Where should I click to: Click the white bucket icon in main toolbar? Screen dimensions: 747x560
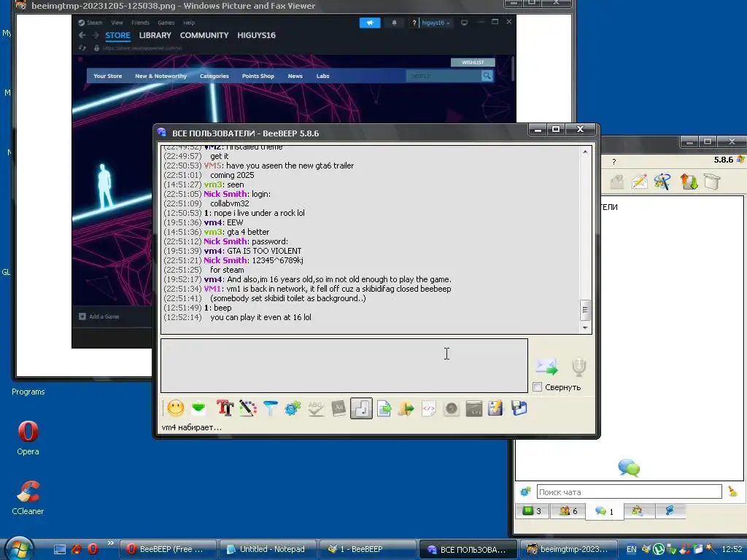click(712, 182)
